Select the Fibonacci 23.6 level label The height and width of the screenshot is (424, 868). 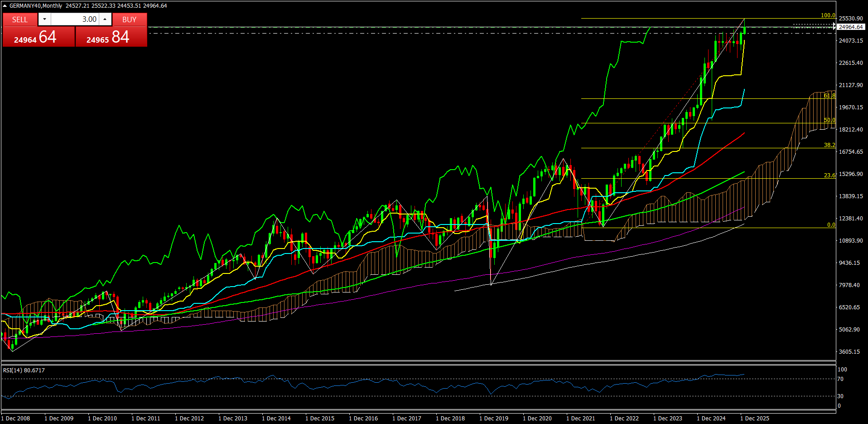829,175
